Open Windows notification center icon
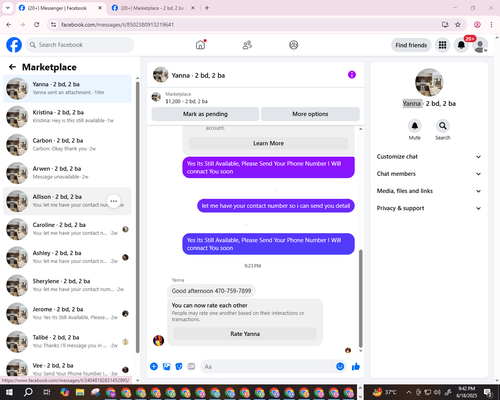The width and height of the screenshot is (500, 400). 488,392
